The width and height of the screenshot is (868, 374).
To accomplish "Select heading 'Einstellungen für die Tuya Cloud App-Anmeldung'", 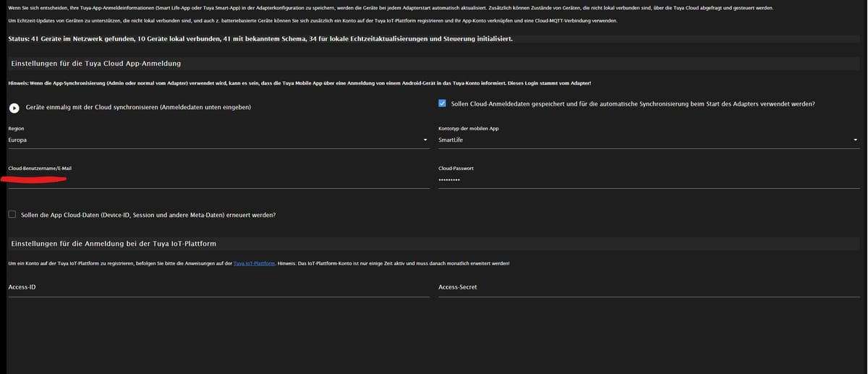I will pos(95,64).
